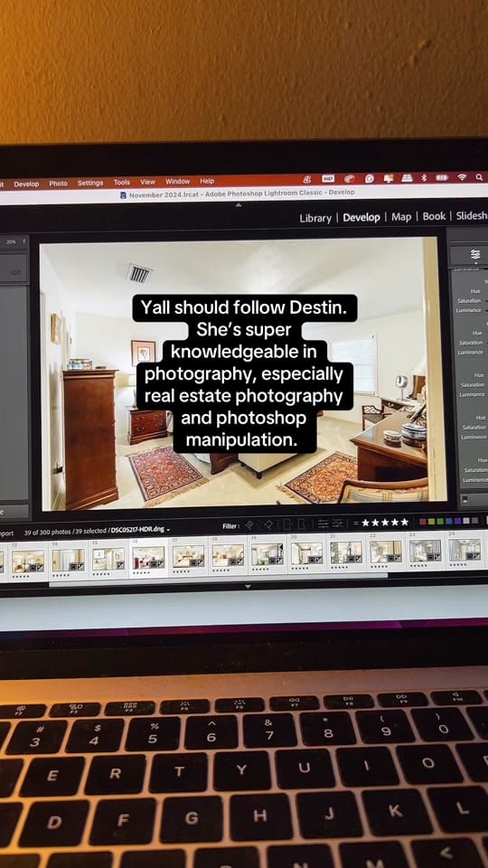
Task: Open the Photo menu
Action: pyautogui.click(x=58, y=184)
